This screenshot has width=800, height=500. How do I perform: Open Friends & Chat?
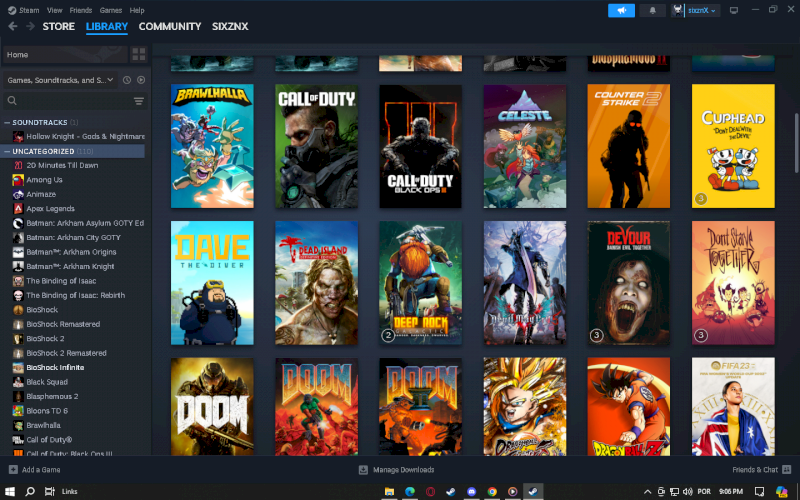pyautogui.click(x=761, y=469)
